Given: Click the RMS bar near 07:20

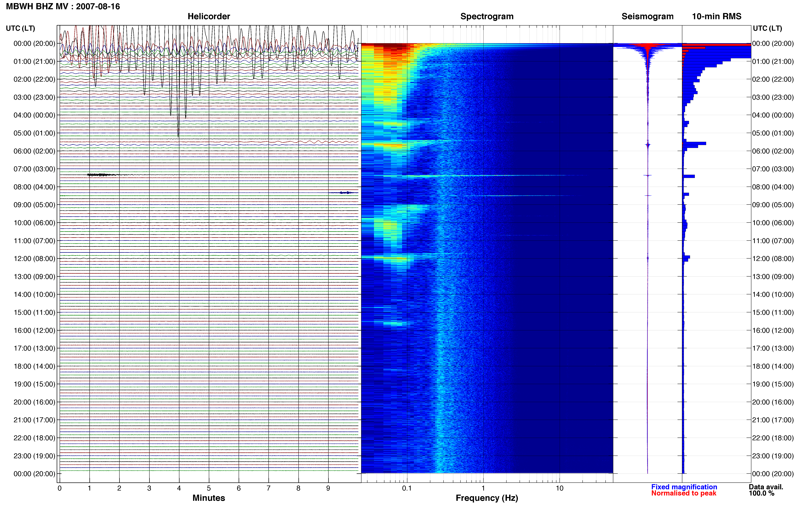Looking at the screenshot, I should [688, 176].
